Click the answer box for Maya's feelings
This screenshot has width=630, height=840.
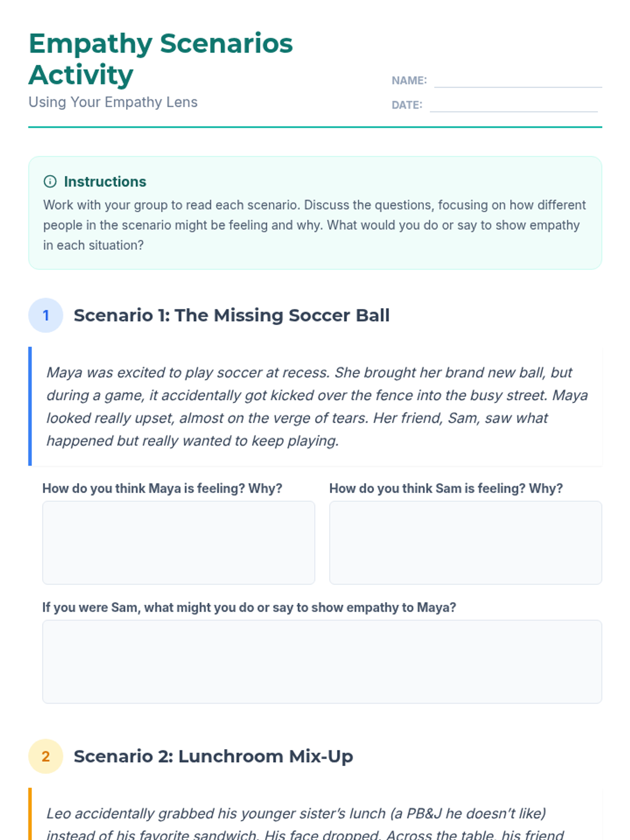(178, 542)
